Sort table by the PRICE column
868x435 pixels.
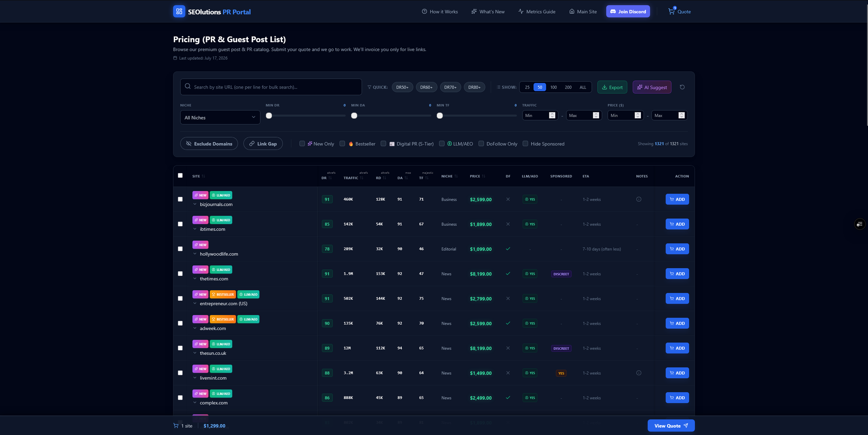(x=477, y=176)
